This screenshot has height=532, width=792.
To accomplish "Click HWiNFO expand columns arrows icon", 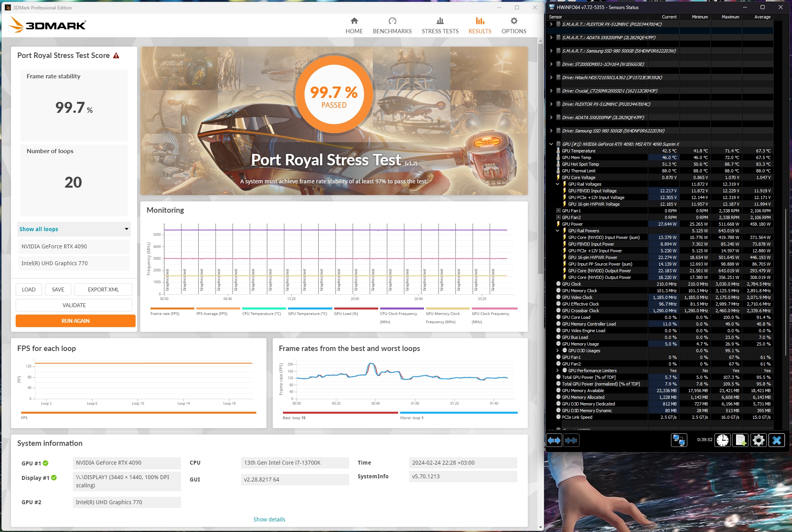I will (x=554, y=440).
